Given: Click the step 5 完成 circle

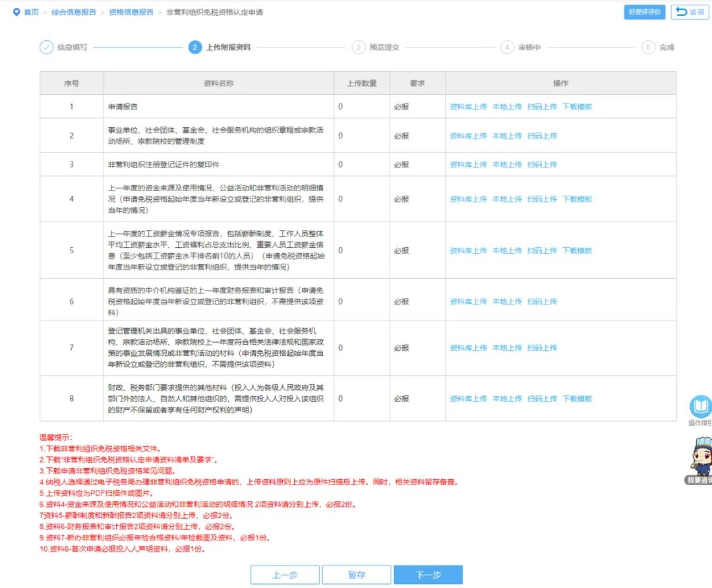Looking at the screenshot, I should (648, 47).
